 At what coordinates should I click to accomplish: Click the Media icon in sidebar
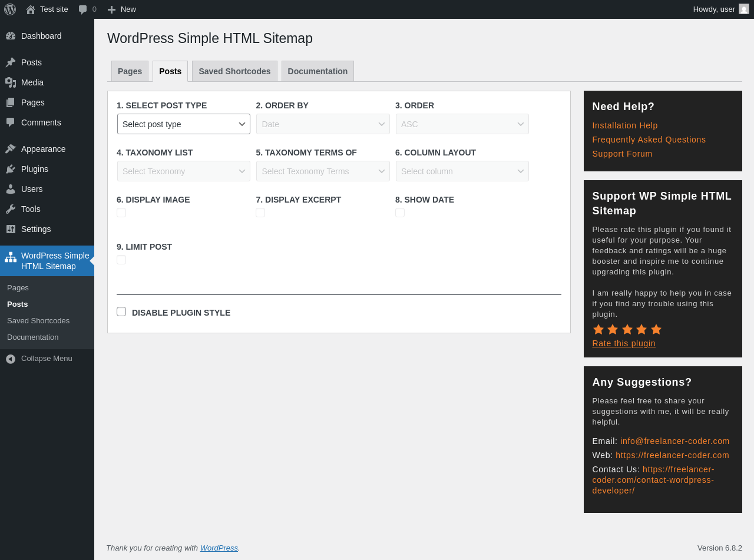click(x=11, y=82)
